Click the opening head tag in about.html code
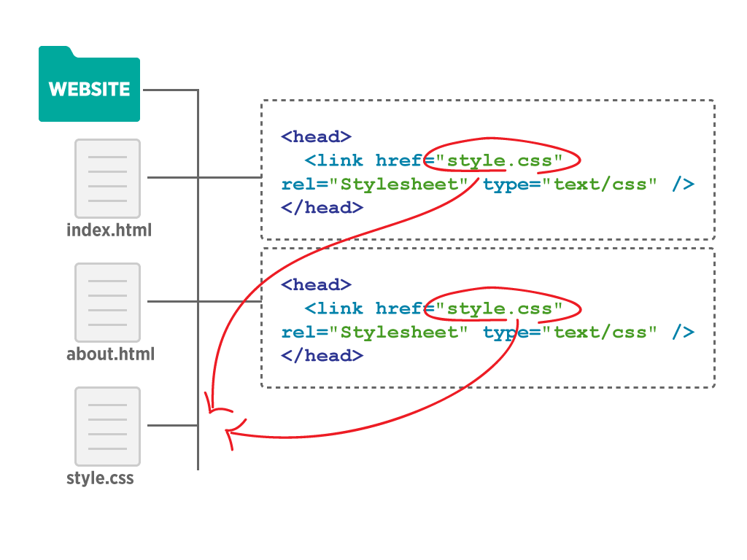This screenshot has width=747, height=560. (317, 285)
